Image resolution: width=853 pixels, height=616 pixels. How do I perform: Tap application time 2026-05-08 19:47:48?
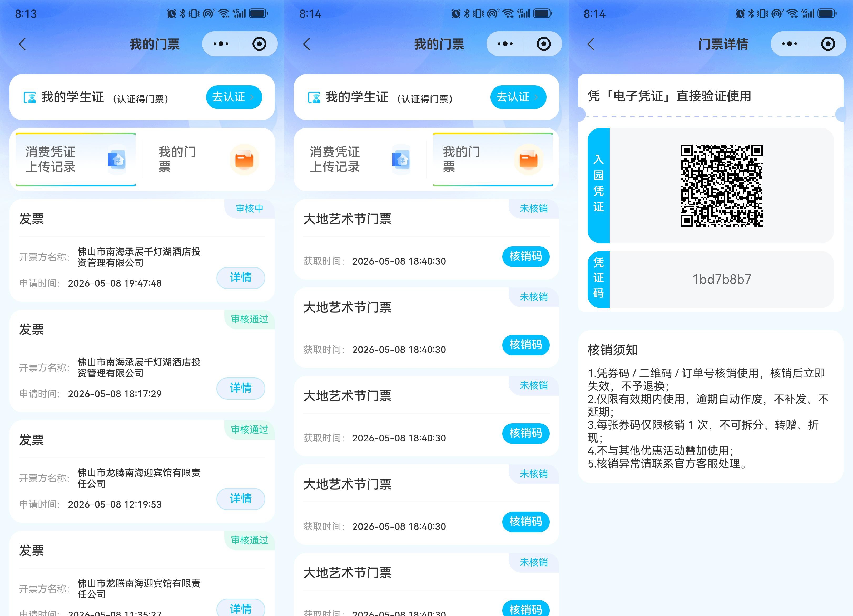[x=115, y=284]
